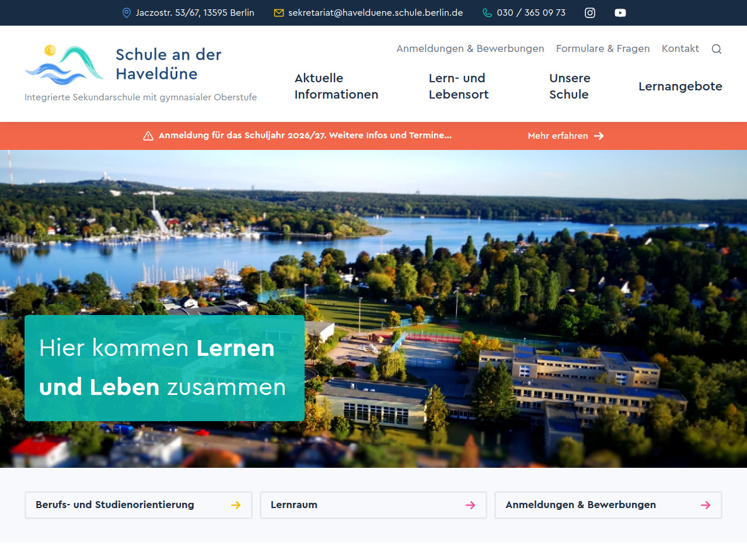The height and width of the screenshot is (560, 747).
Task: Click the school wave logo
Action: (x=65, y=65)
